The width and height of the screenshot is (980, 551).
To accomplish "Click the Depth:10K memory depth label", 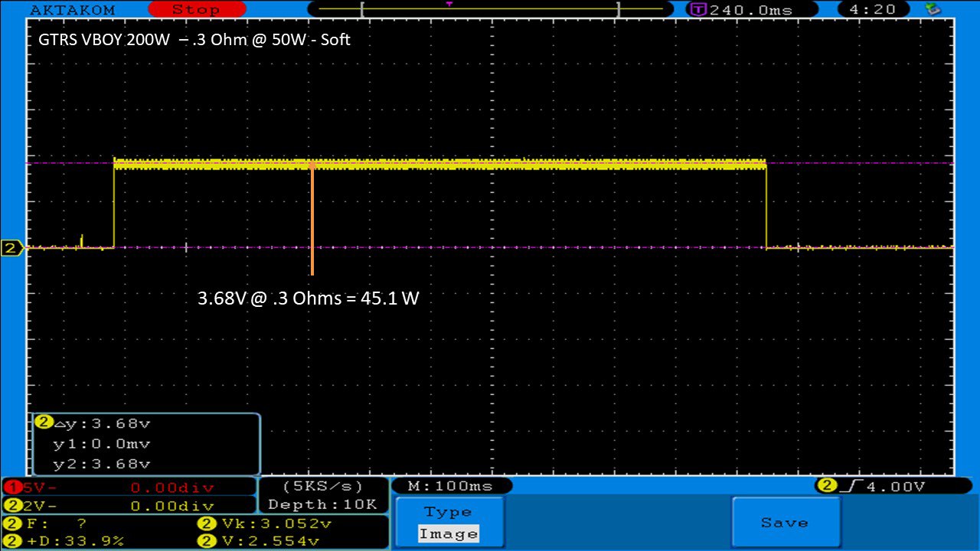I will (322, 504).
